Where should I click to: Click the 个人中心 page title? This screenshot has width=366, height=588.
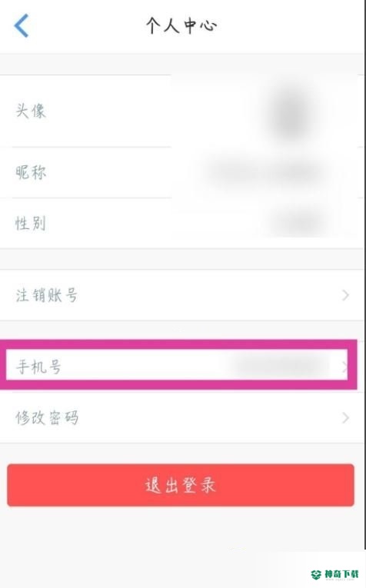click(181, 25)
